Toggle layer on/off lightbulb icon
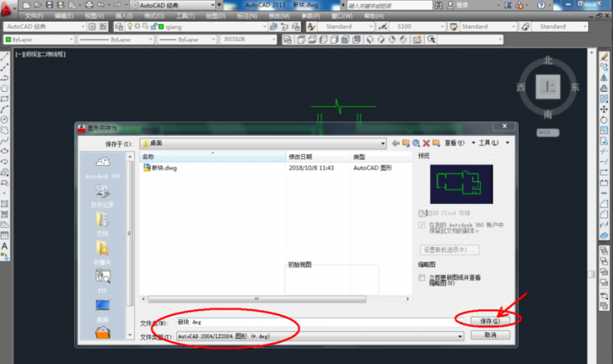 pos(130,26)
